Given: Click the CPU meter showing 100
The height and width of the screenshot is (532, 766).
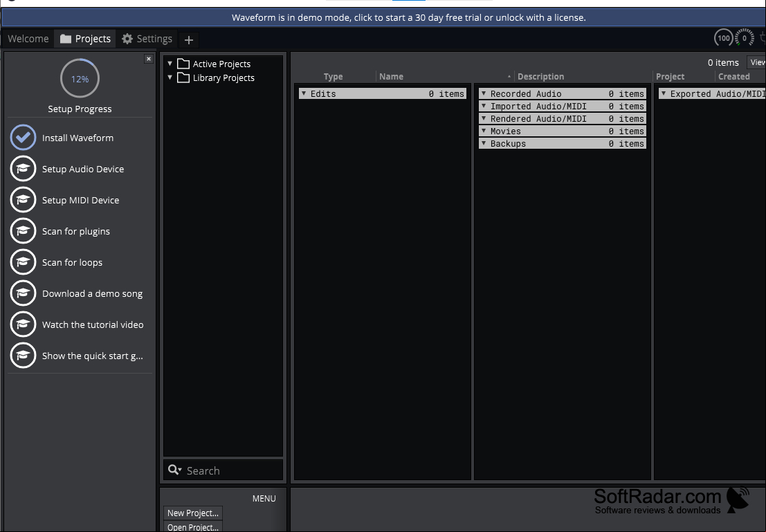Looking at the screenshot, I should [724, 38].
